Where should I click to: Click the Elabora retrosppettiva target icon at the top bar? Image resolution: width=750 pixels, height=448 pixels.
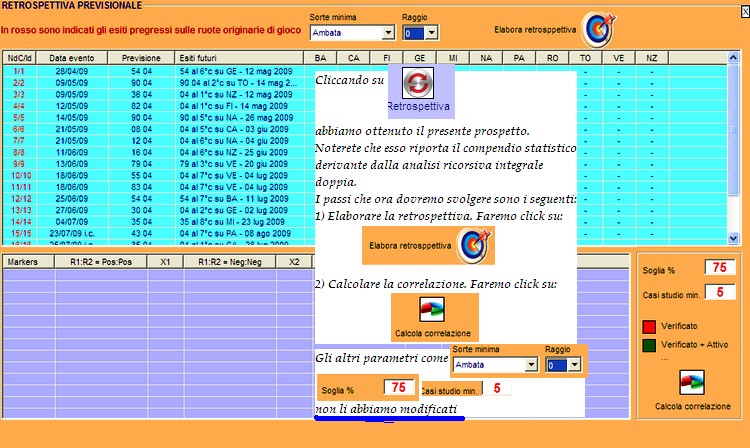pos(598,30)
